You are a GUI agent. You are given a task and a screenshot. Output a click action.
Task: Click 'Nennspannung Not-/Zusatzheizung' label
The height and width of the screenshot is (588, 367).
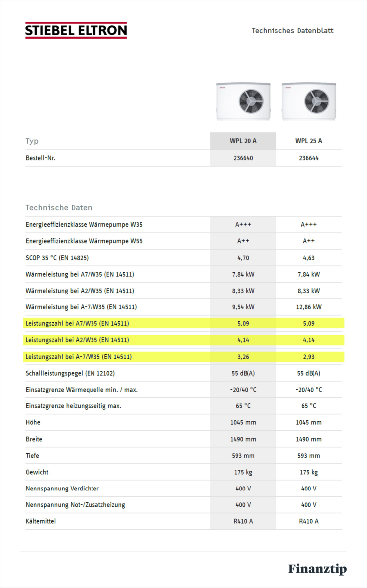click(76, 505)
